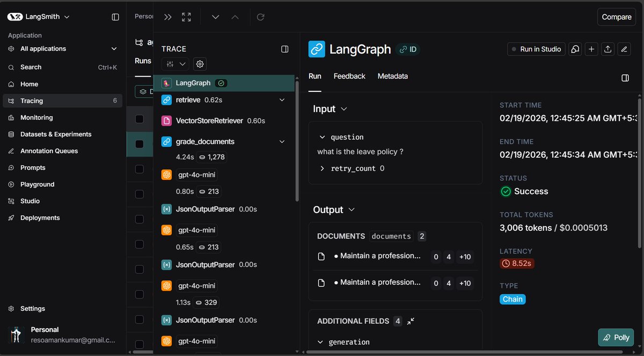Screen dimensions: 644x356
Task: Click the red latency 8.52s badge
Action: click(x=517, y=263)
